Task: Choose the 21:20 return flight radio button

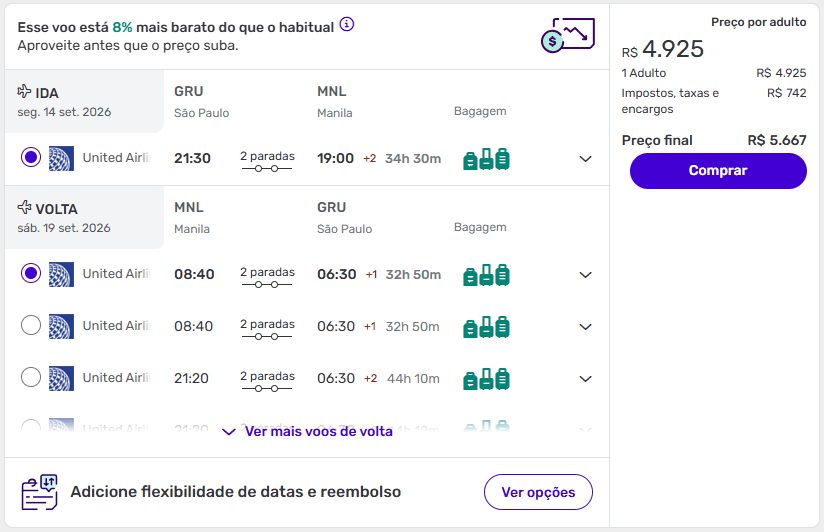Action: click(x=31, y=378)
